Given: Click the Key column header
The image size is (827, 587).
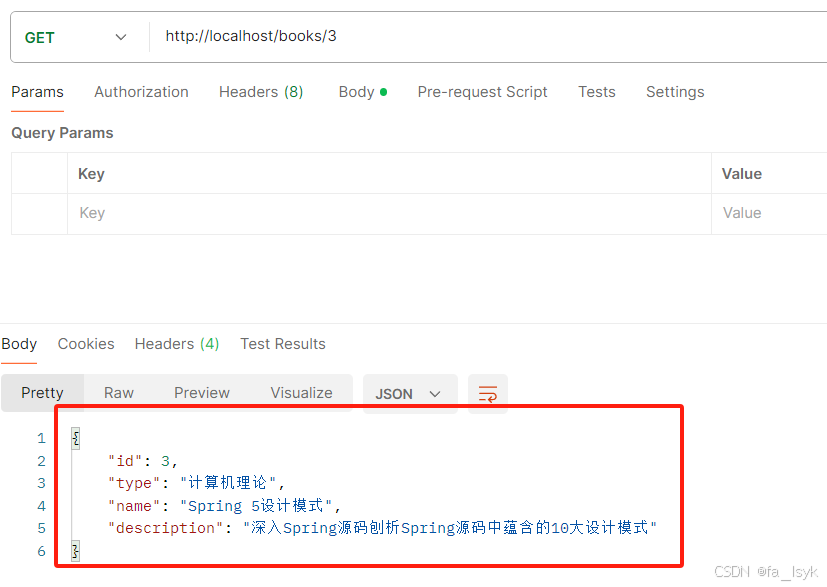Looking at the screenshot, I should [91, 174].
